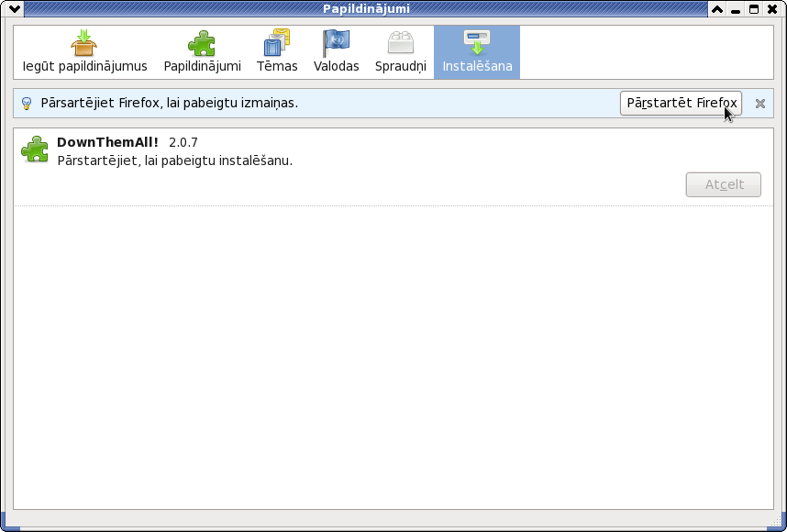Viewport: 787px width, 532px height.
Task: Dismiss the restart notification bar
Action: pyautogui.click(x=759, y=104)
